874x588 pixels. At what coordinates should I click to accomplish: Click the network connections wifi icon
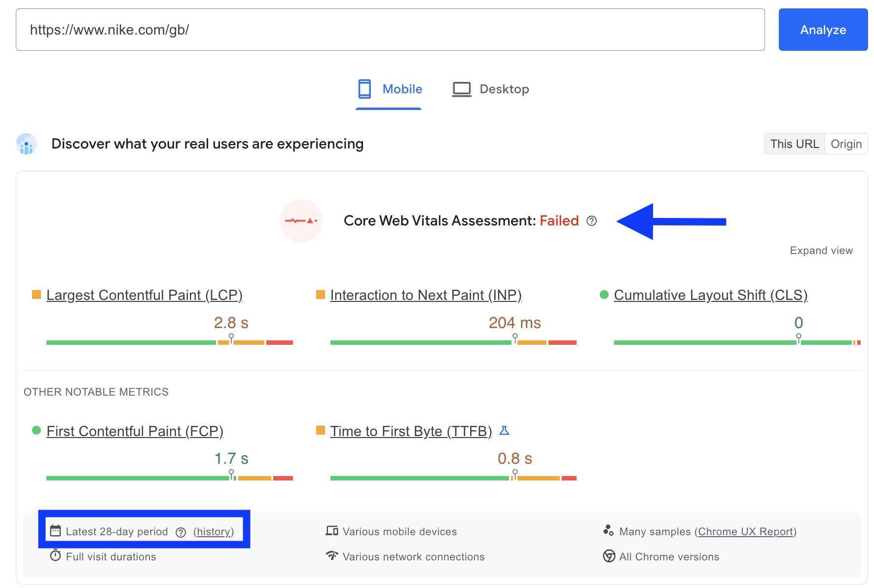[x=332, y=556]
